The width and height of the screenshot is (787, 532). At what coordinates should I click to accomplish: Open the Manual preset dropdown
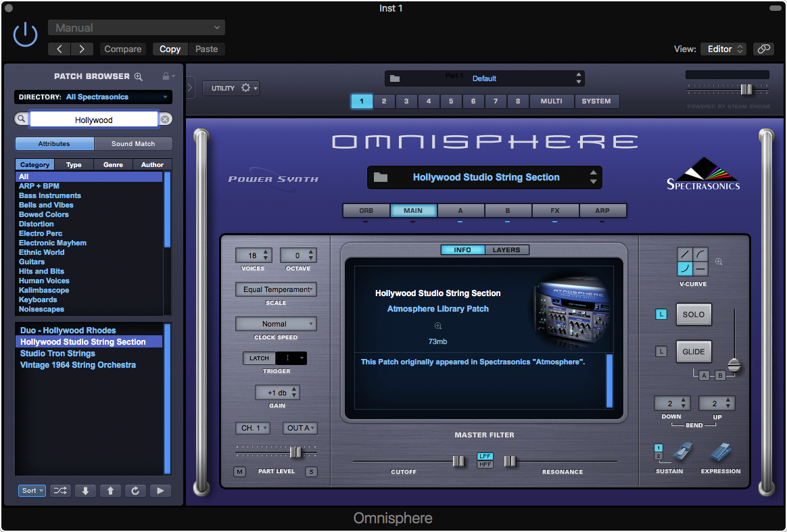137,28
